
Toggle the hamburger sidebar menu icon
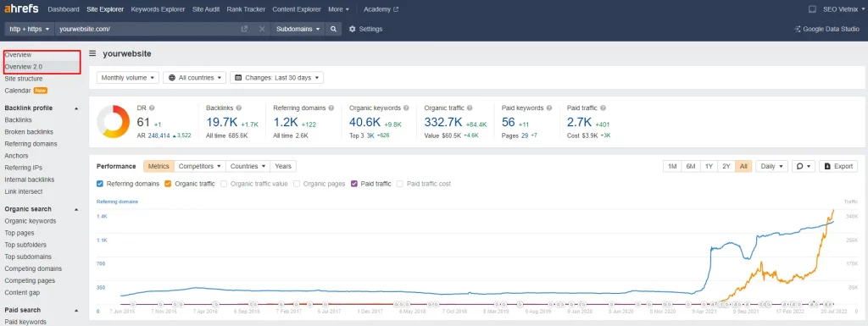92,53
